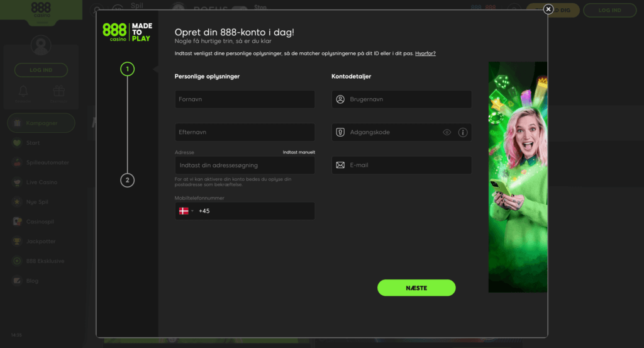Click the user icon in Brugernavn field
Viewport: 644px width, 348px height.
pos(340,99)
